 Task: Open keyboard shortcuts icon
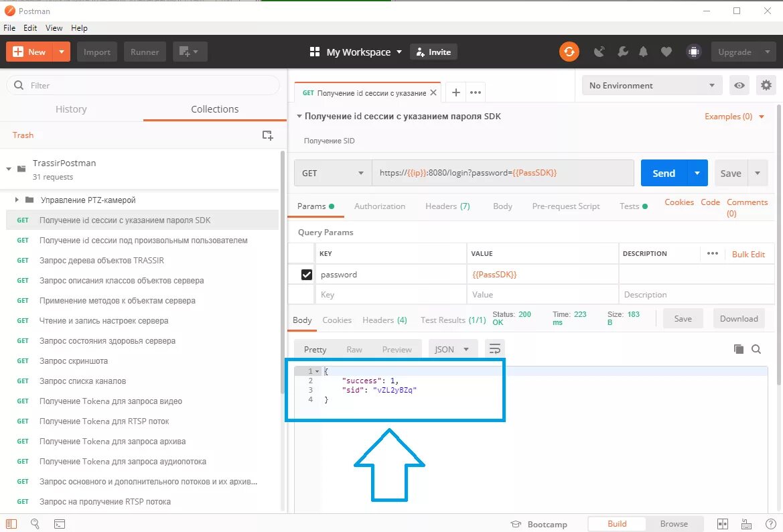(x=746, y=524)
